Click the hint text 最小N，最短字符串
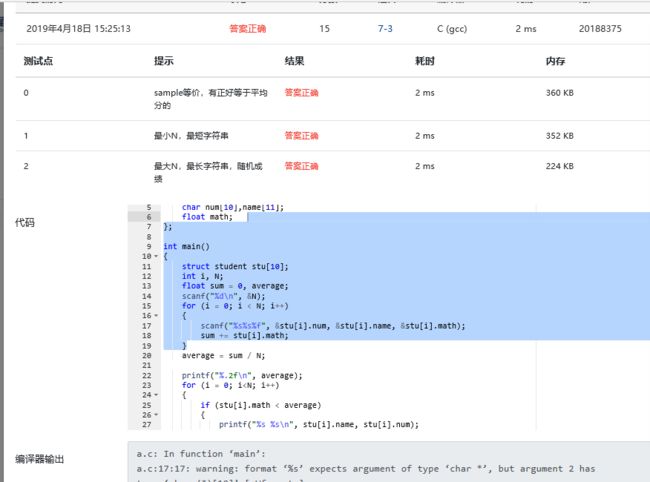Image resolution: width=650 pixels, height=482 pixels. click(191, 136)
